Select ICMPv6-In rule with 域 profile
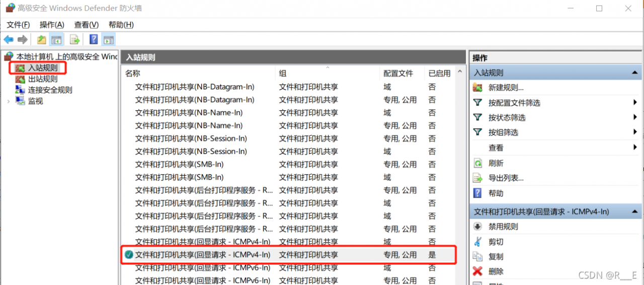644x285 pixels. click(289, 268)
